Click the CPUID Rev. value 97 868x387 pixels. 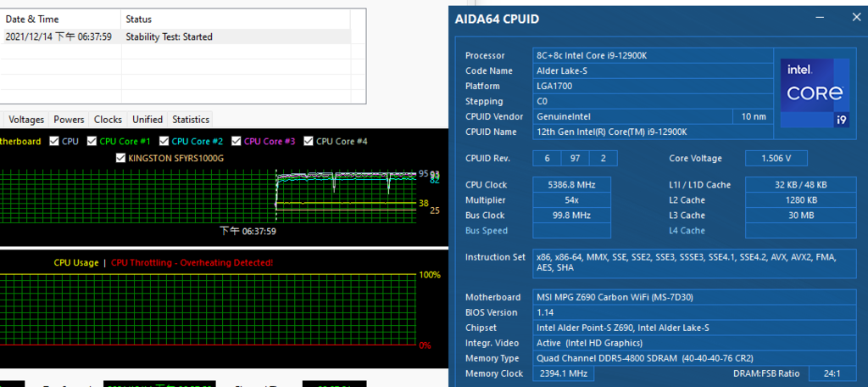[x=575, y=159]
